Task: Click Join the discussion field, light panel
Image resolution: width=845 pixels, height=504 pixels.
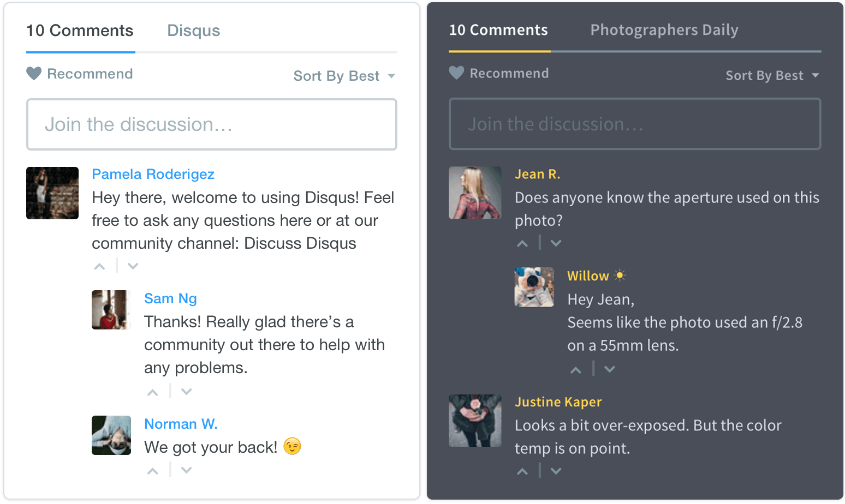Action: 212,124
